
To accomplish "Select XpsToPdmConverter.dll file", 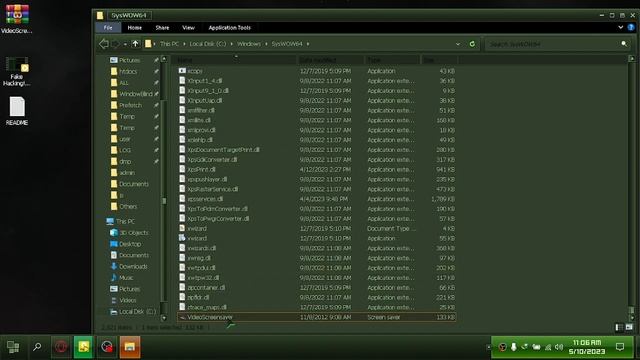I will click(x=317, y=209).
